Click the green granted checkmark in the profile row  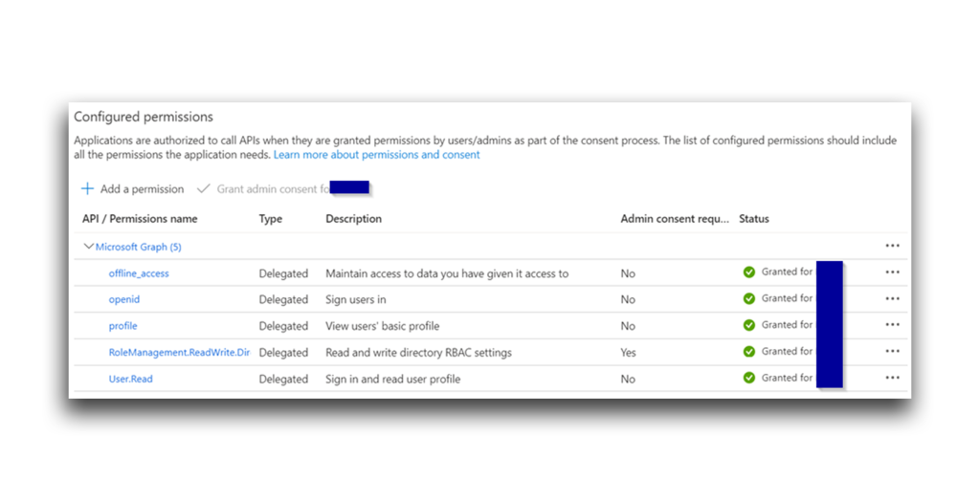(x=748, y=325)
